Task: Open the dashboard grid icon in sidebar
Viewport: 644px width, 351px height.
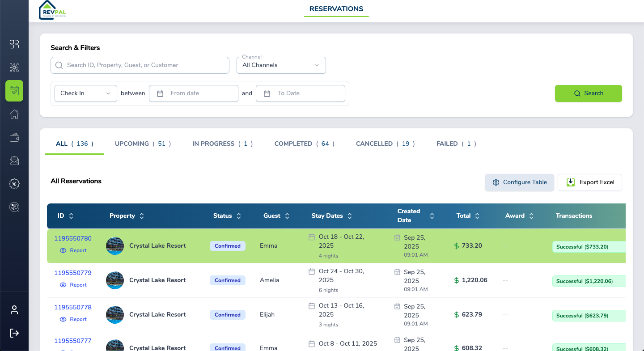Action: point(14,44)
